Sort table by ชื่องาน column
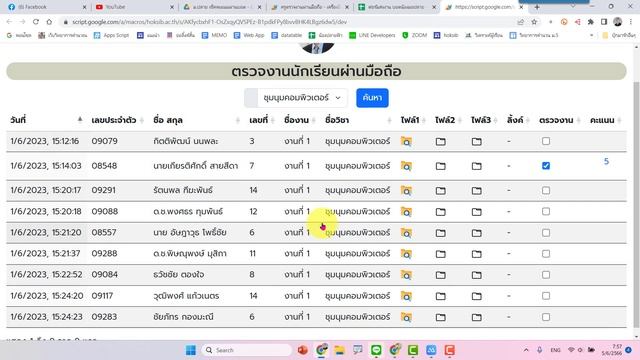Screen dimensions: 640x360 300,120
